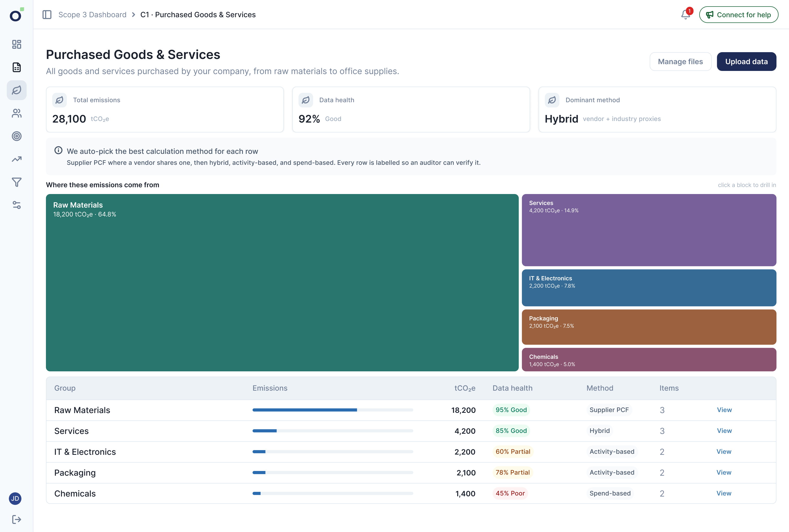This screenshot has height=532, width=789.
Task: Click the JD user avatar
Action: click(x=15, y=498)
